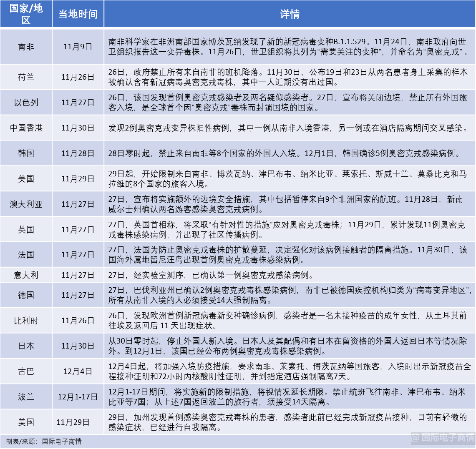Screen dimensions: 476x449
Task: Click the '11月30日' date in the 中国香港 row
Action: click(78, 128)
